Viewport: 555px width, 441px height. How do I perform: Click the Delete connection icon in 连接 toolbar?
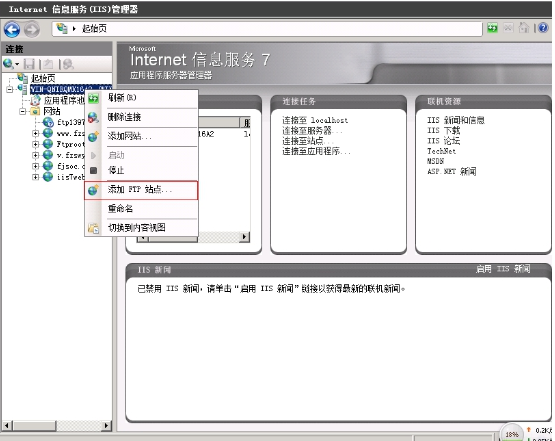(68, 64)
